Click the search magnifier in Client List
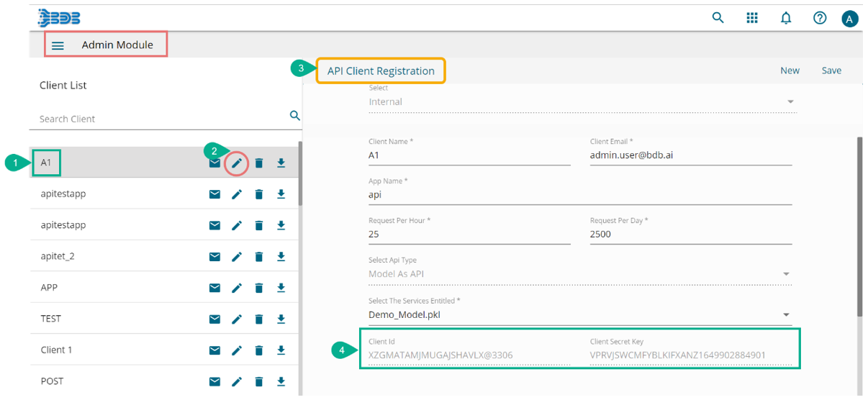 coord(294,116)
